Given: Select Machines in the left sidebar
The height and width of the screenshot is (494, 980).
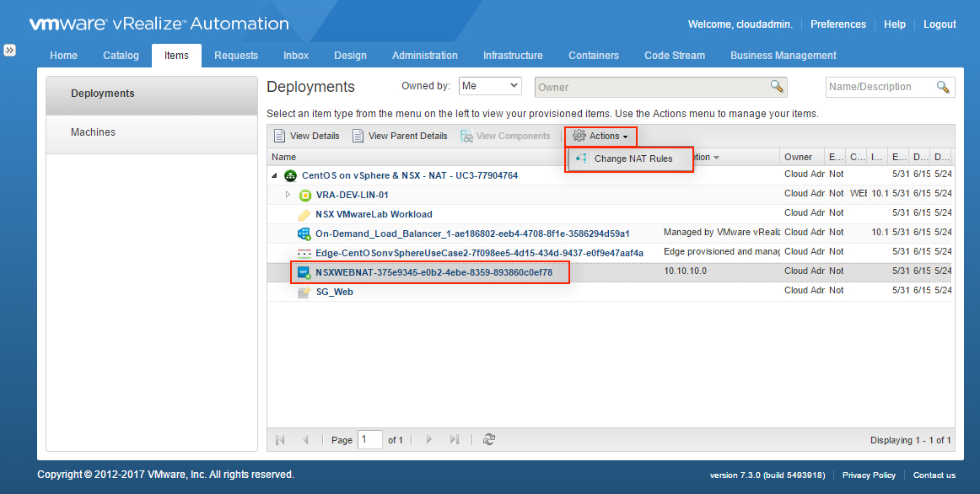Looking at the screenshot, I should pyautogui.click(x=93, y=132).
